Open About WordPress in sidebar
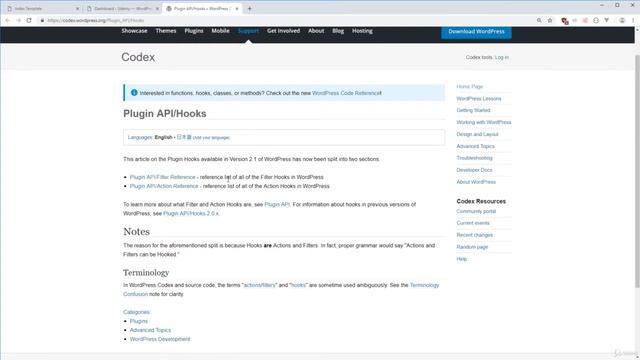Viewport: 640px width, 360px height. click(476, 182)
